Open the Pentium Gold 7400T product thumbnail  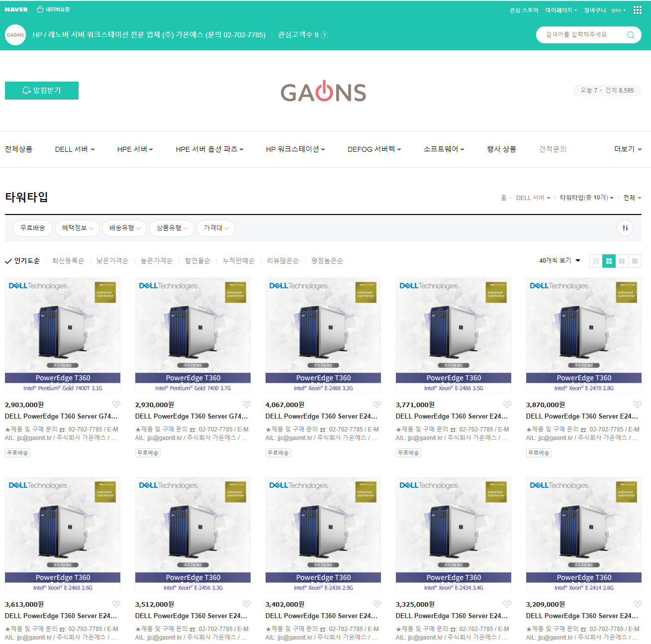point(63,336)
